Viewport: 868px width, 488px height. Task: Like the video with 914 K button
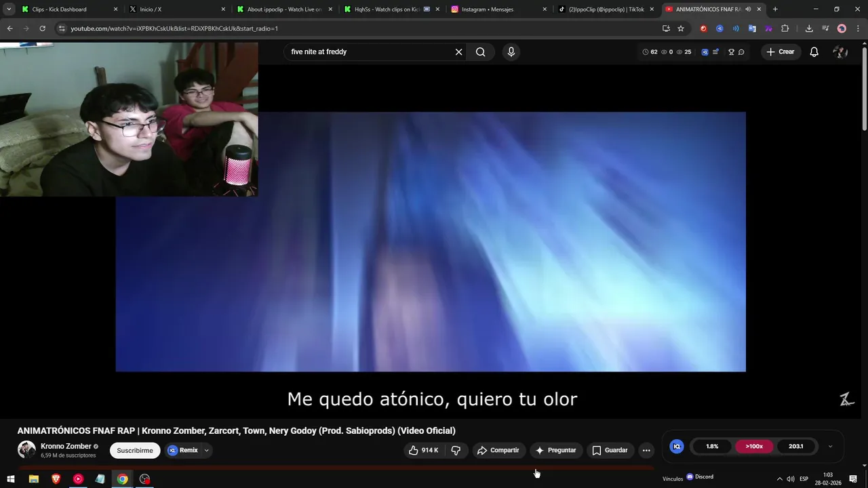click(x=424, y=450)
